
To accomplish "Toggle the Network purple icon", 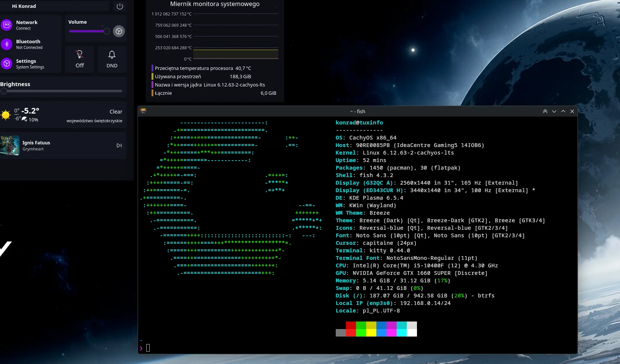I will [x=7, y=25].
